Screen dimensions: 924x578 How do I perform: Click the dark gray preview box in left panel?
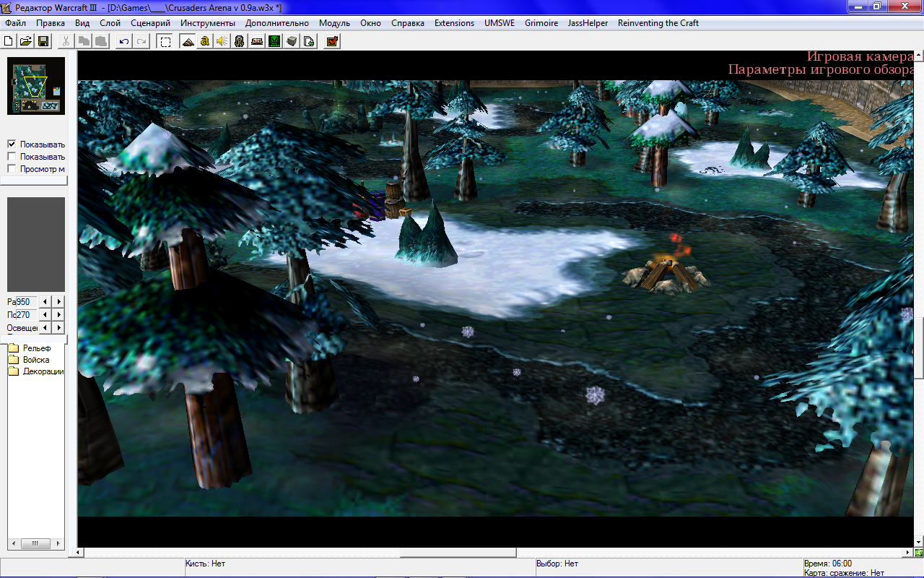36,244
